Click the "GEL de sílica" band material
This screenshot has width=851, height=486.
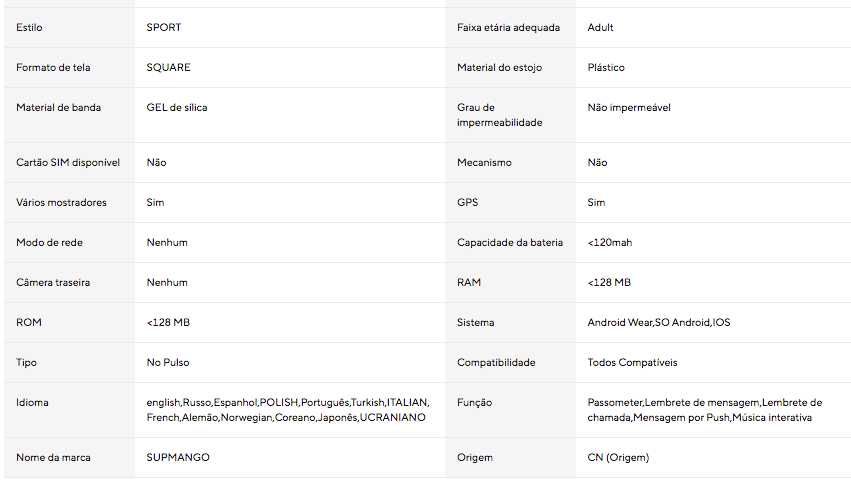click(x=177, y=108)
